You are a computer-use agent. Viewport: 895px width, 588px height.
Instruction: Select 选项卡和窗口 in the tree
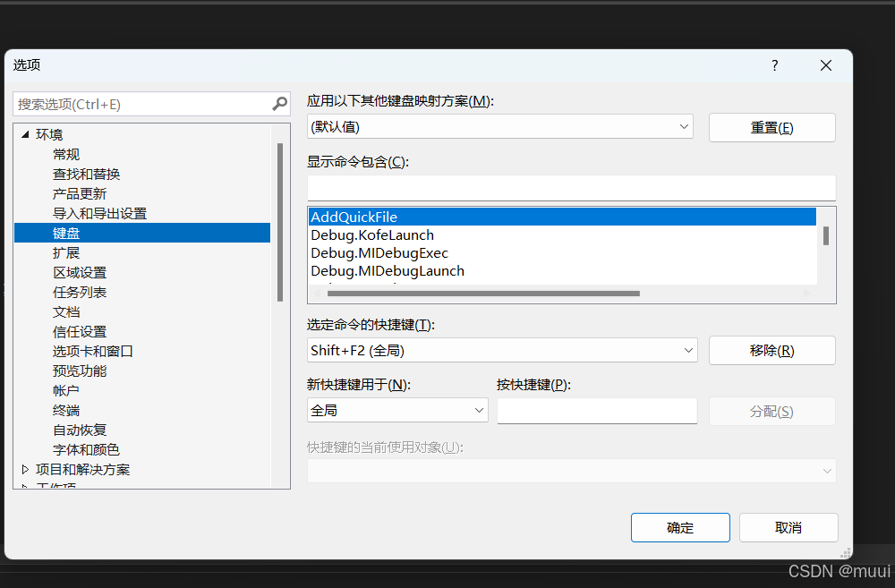click(x=93, y=351)
